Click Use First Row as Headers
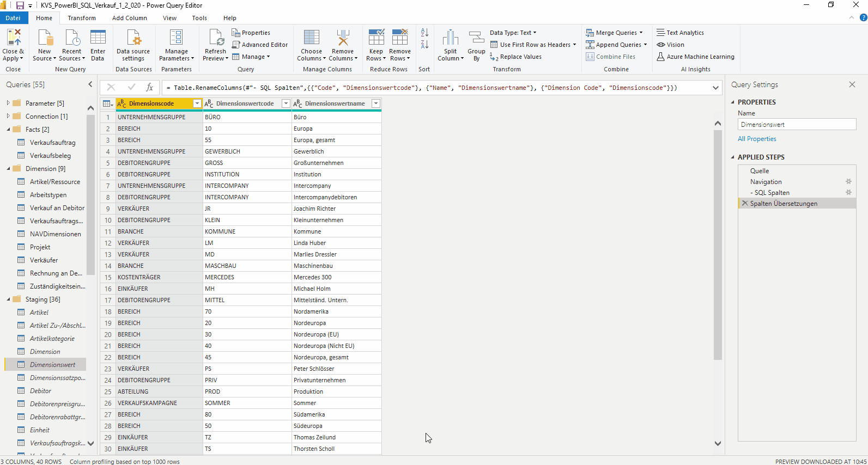The width and height of the screenshot is (868, 465). [532, 45]
